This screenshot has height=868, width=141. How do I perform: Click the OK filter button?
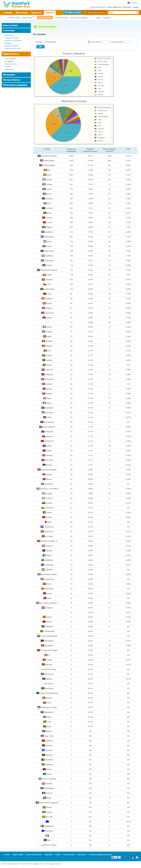click(40, 46)
